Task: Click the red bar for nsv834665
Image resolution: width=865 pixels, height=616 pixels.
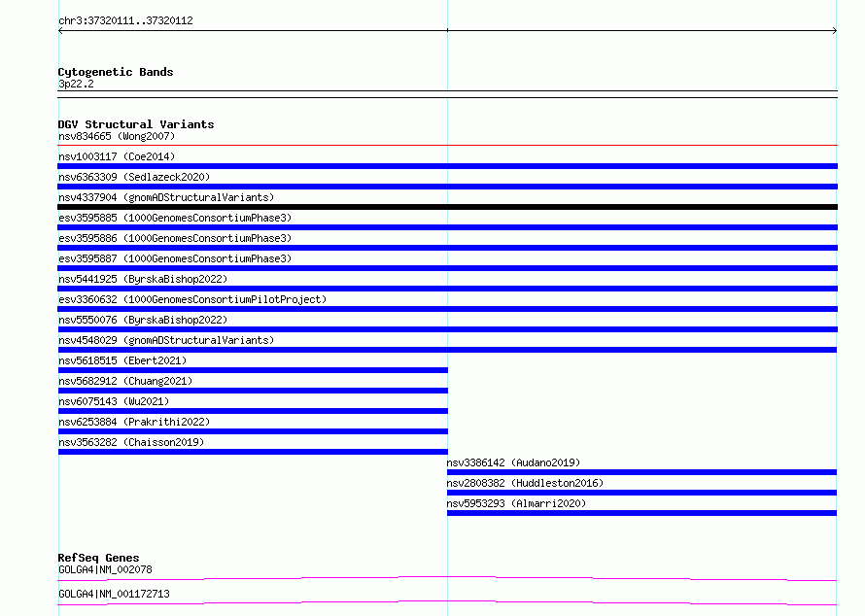Action: click(447, 146)
